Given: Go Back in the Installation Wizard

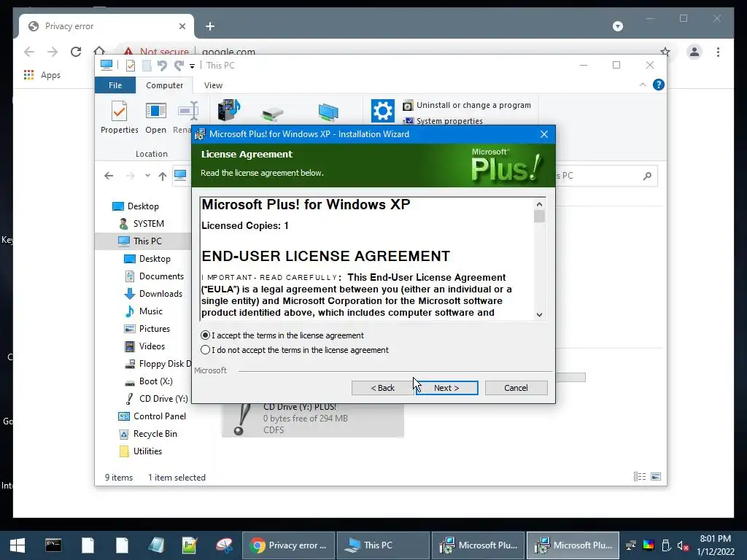Looking at the screenshot, I should [382, 388].
